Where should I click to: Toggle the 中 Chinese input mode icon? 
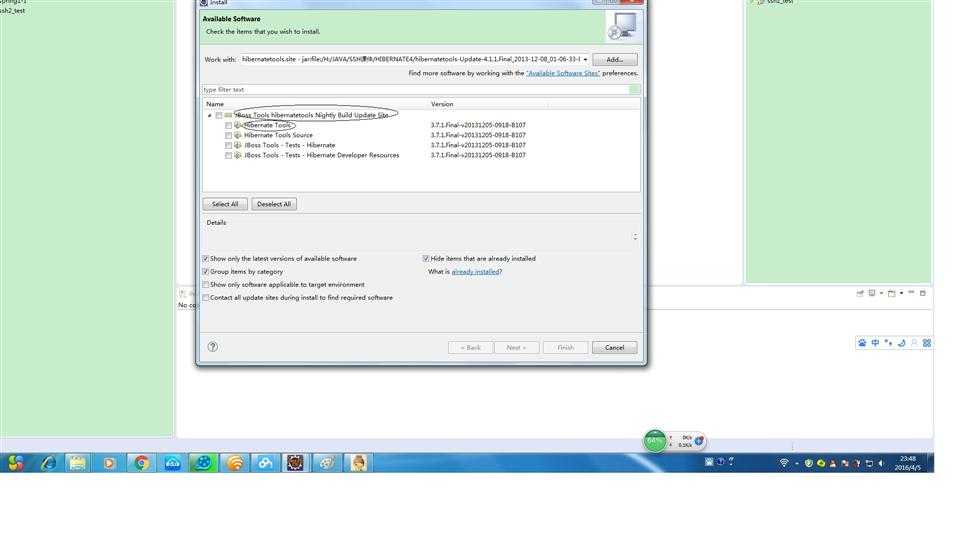[x=875, y=343]
